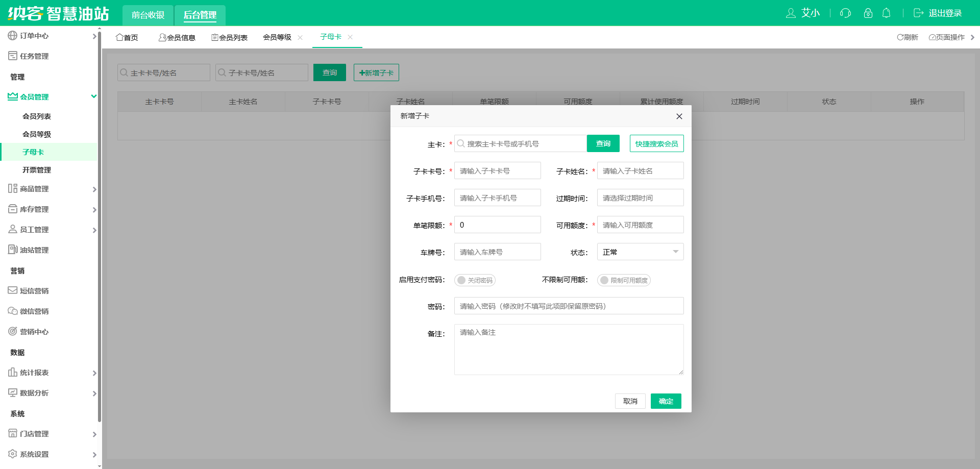Select 开票管理 in sidebar

point(37,170)
